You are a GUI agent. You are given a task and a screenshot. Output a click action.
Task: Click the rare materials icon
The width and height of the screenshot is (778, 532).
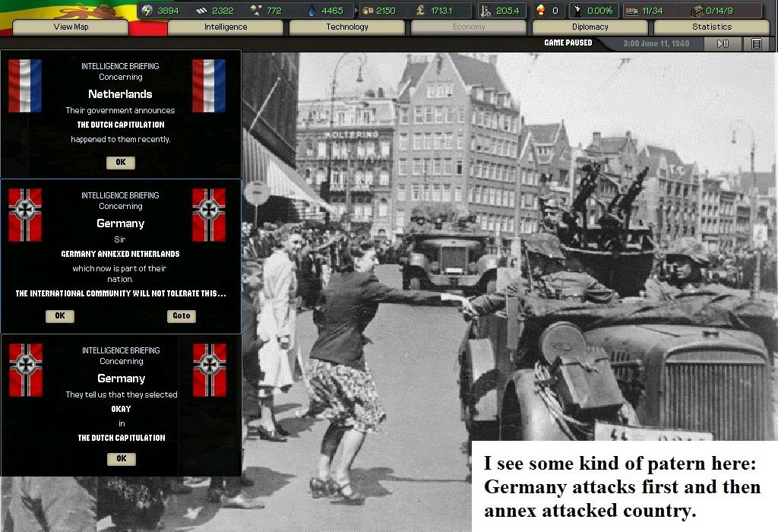[255, 11]
